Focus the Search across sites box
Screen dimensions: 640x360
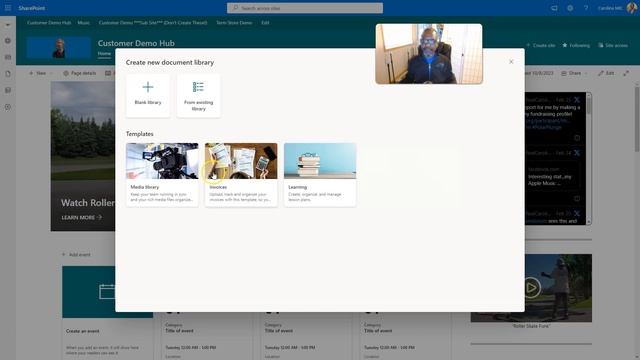[x=305, y=8]
